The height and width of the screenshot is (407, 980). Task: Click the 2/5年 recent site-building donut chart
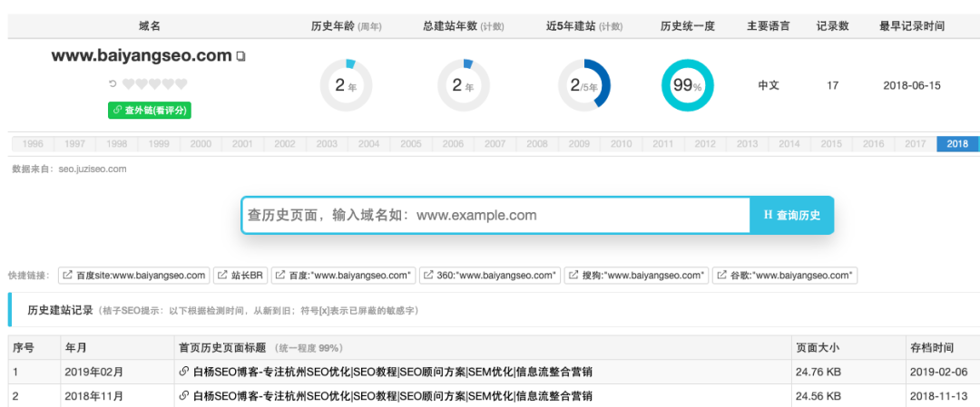(x=583, y=86)
